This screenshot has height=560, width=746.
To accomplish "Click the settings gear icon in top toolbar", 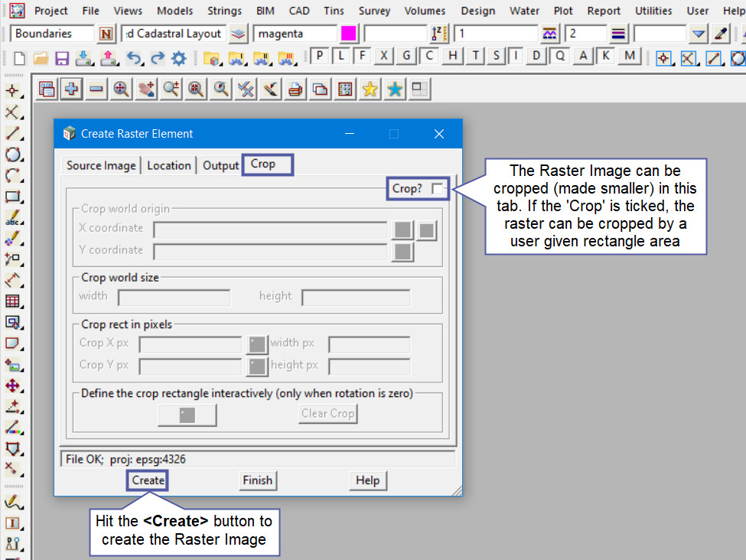I will [179, 58].
